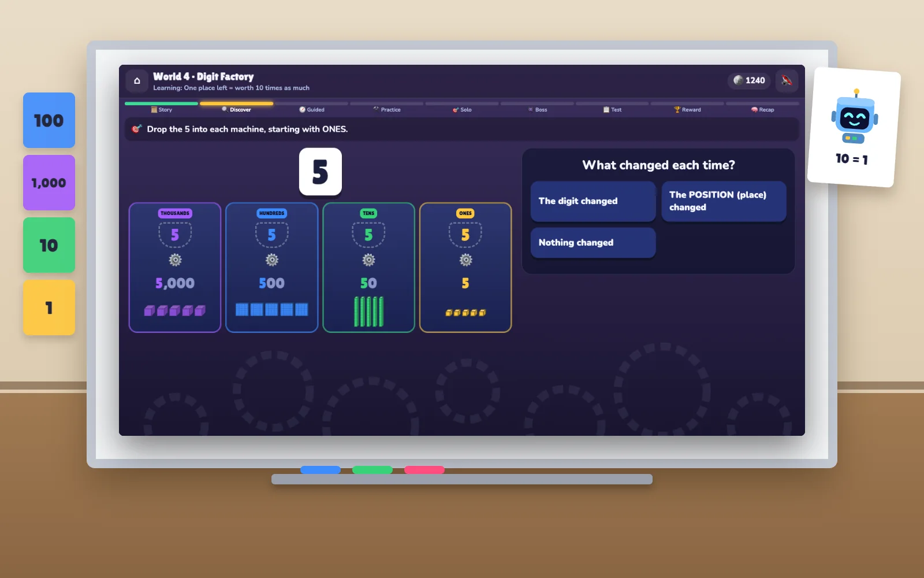Open the Guided stage tab

point(312,109)
